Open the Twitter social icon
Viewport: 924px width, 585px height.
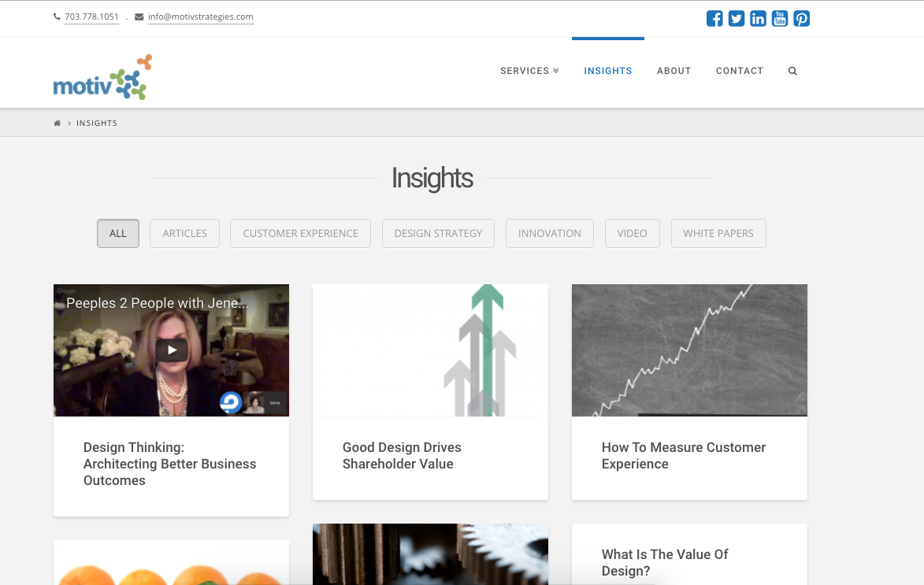[736, 19]
